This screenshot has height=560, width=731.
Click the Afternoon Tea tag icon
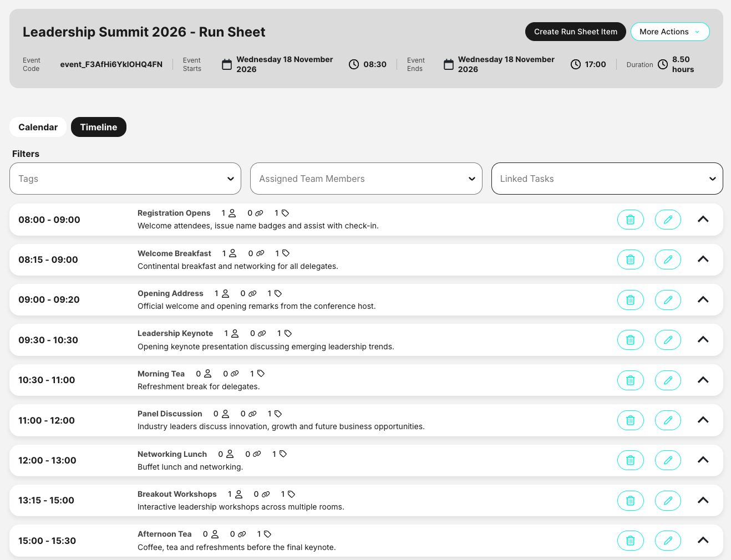pyautogui.click(x=267, y=534)
